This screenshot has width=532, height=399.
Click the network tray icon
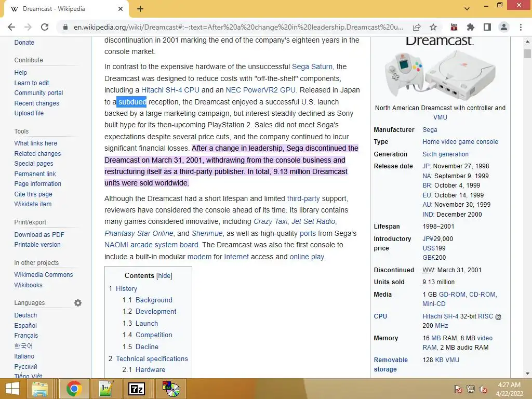point(471,389)
